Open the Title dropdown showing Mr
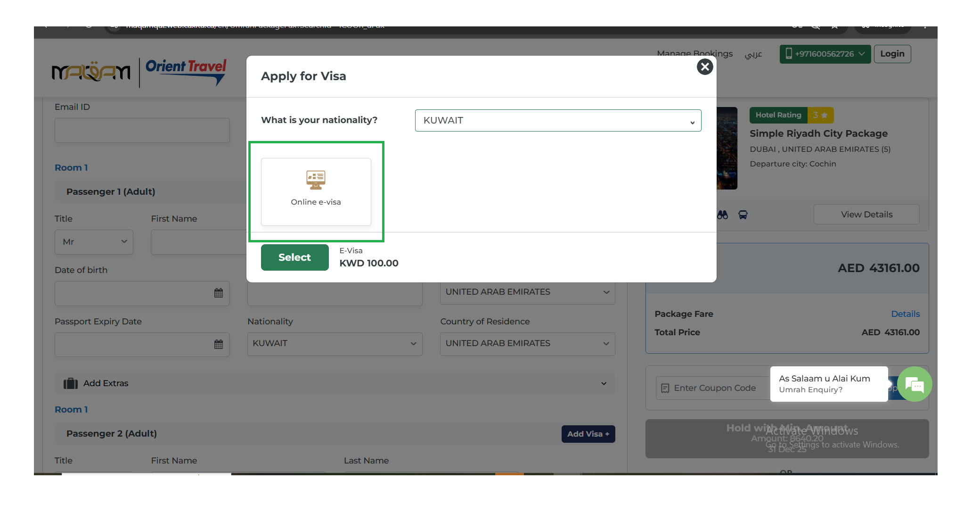The width and height of the screenshot is (980, 513). click(x=94, y=242)
